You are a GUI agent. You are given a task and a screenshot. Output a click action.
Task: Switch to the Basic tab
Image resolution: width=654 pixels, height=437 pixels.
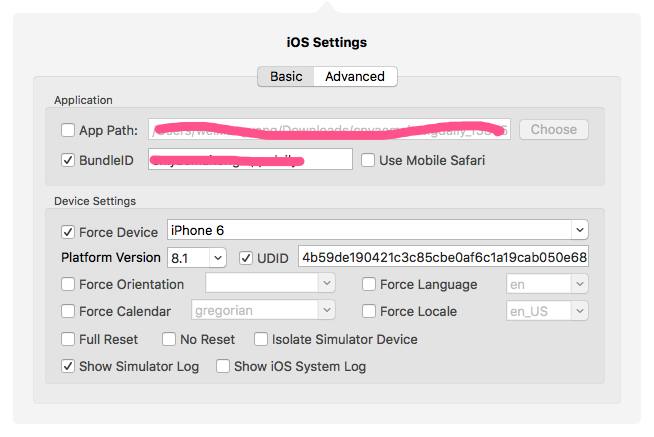pyautogui.click(x=286, y=76)
